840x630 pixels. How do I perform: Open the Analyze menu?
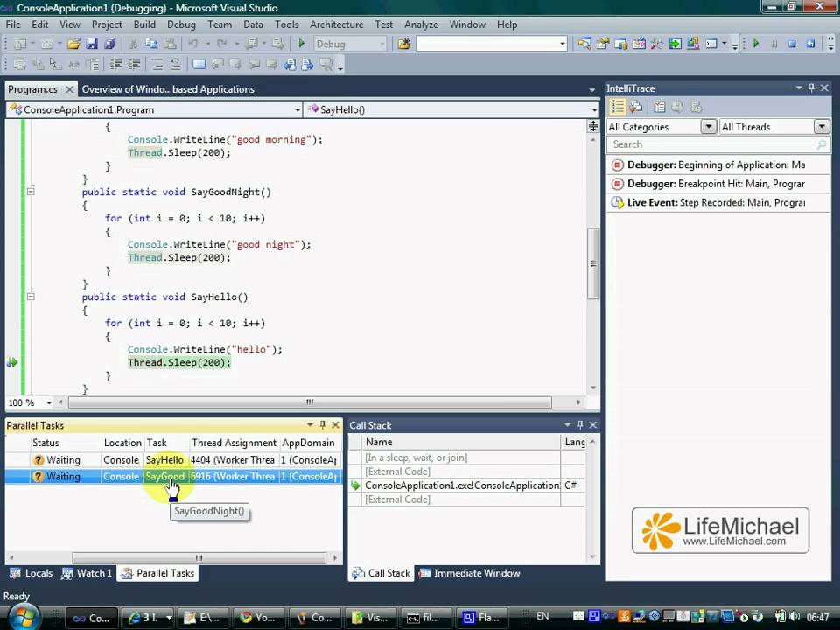click(421, 24)
